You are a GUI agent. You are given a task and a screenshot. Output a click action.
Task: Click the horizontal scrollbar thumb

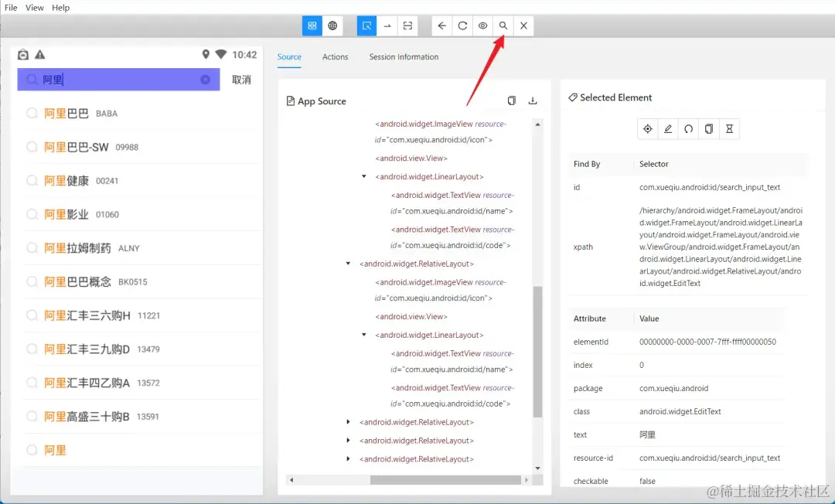tap(445, 480)
